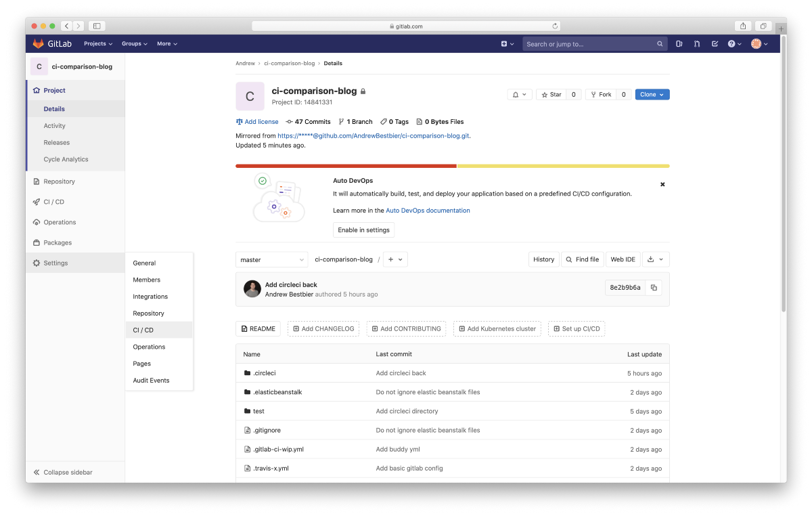Screen dimensions: 812x516
Task: Click the .gitignore file icon
Action: click(x=247, y=430)
